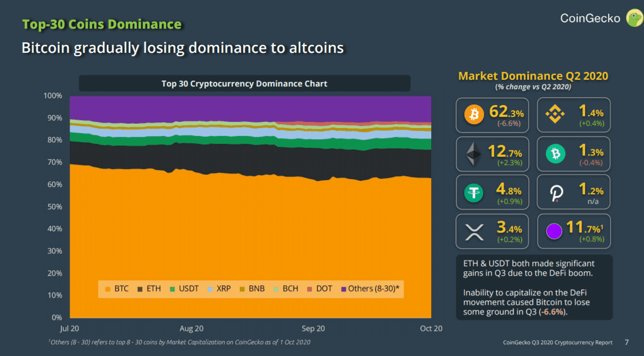Image resolution: width=644 pixels, height=356 pixels.
Task: Click the ETH legend label
Action: point(154,289)
